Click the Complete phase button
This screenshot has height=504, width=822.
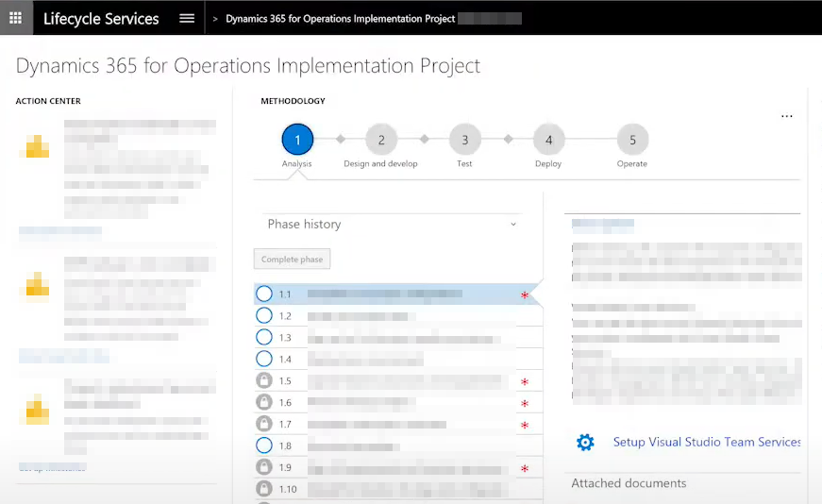(x=292, y=260)
